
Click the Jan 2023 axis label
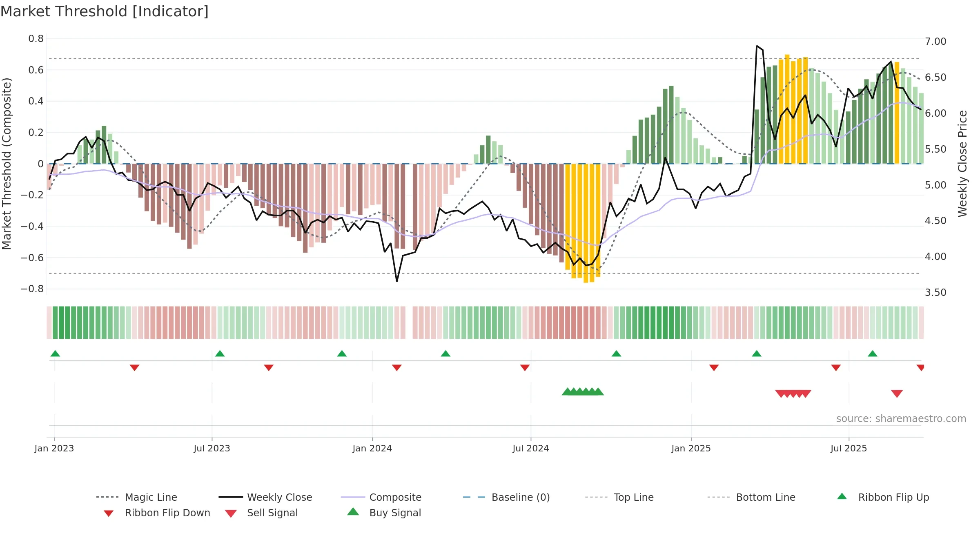54,448
